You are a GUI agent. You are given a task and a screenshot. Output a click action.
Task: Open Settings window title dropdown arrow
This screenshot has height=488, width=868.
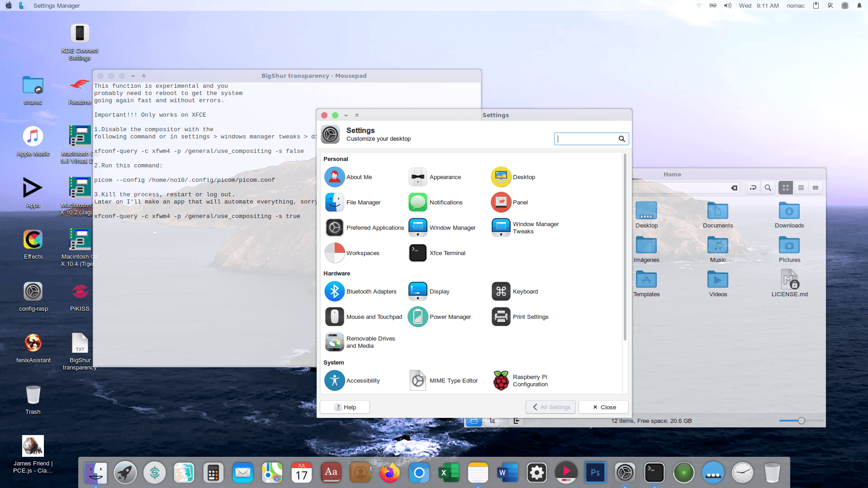(346, 115)
